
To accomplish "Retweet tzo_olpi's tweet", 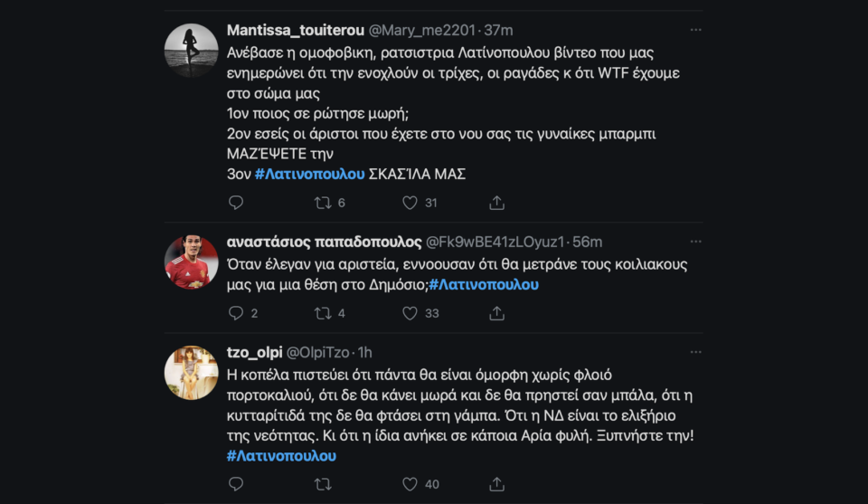I will [x=323, y=484].
